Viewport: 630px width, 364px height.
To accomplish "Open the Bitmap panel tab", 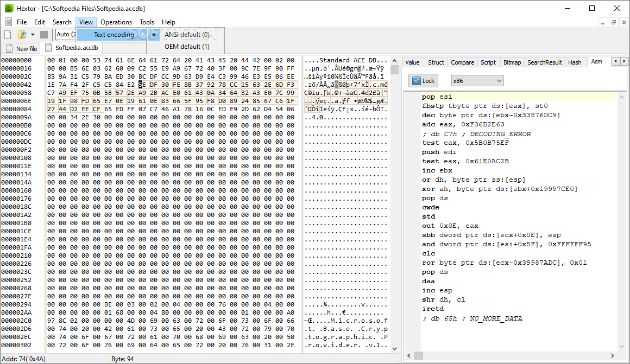I will (x=512, y=62).
